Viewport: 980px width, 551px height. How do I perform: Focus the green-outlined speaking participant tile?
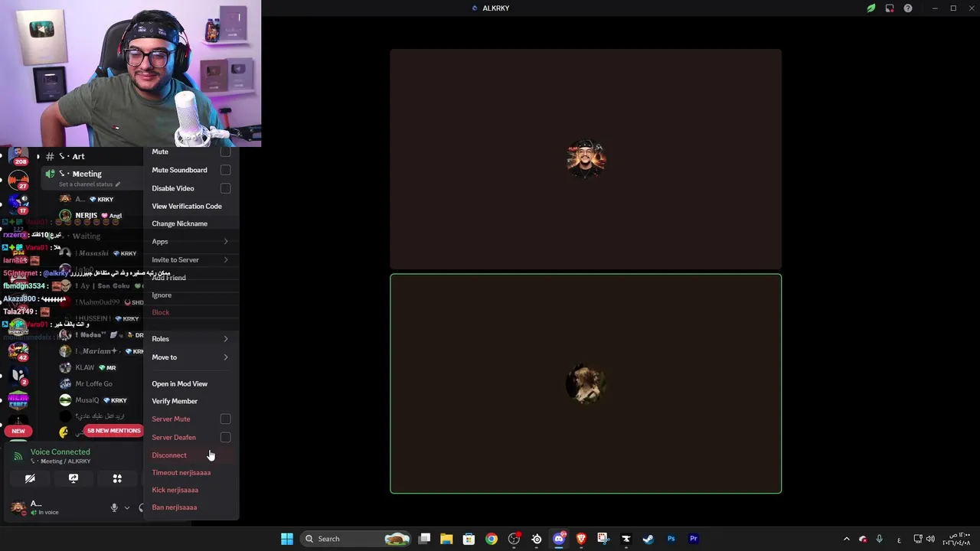coord(586,383)
